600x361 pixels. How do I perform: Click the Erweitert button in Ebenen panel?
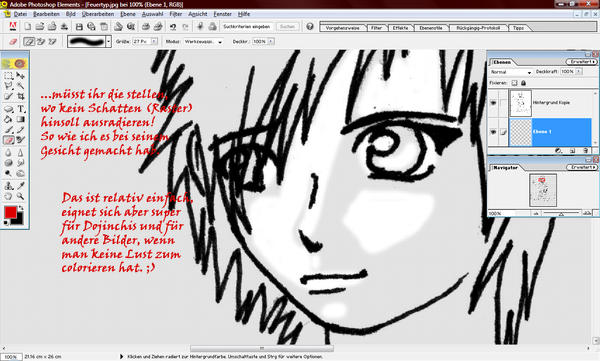point(581,62)
